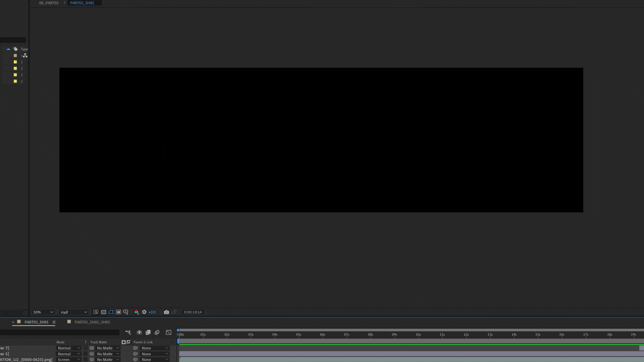644x362 pixels.
Task: Enable Frame Blending for the composition
Action: click(x=148, y=333)
